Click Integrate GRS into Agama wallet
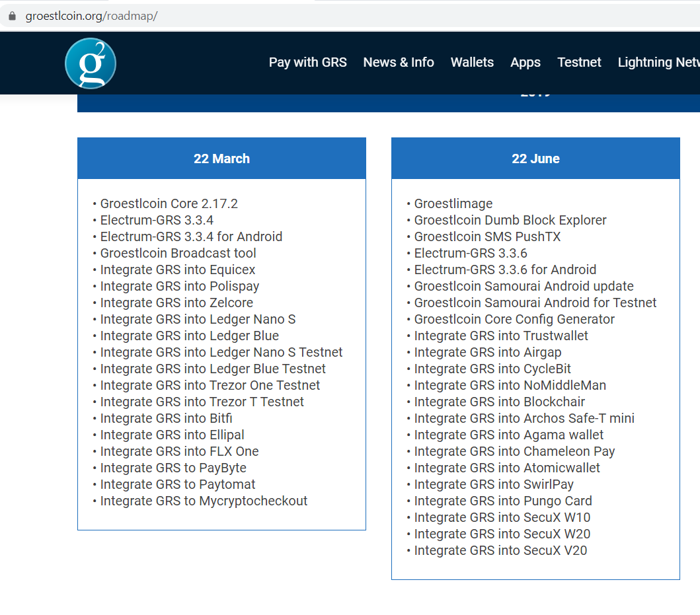 (508, 435)
